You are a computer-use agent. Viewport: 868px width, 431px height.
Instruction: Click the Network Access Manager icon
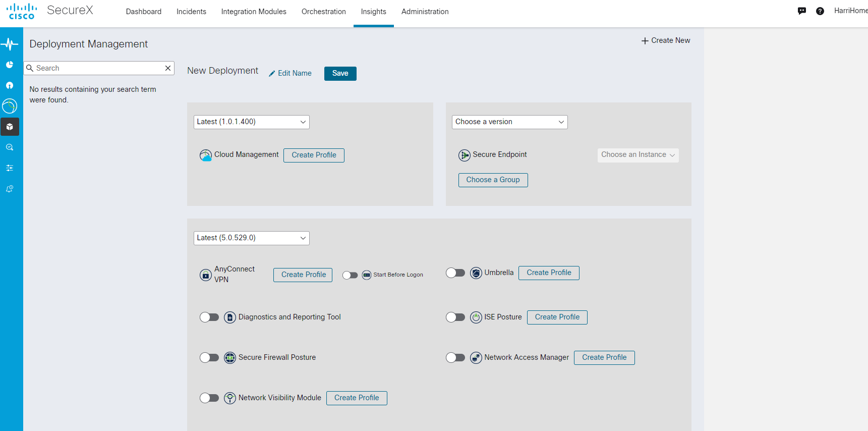tap(476, 358)
